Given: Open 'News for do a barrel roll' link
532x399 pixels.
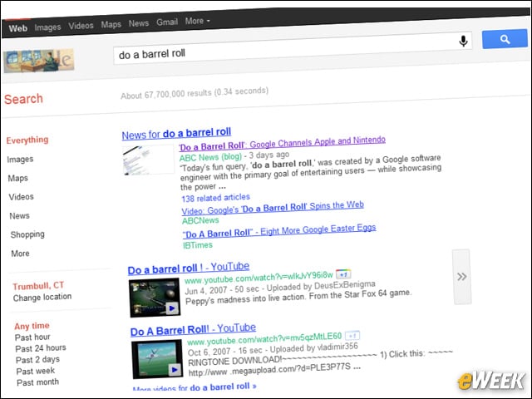Looking at the screenshot, I should tap(176, 133).
